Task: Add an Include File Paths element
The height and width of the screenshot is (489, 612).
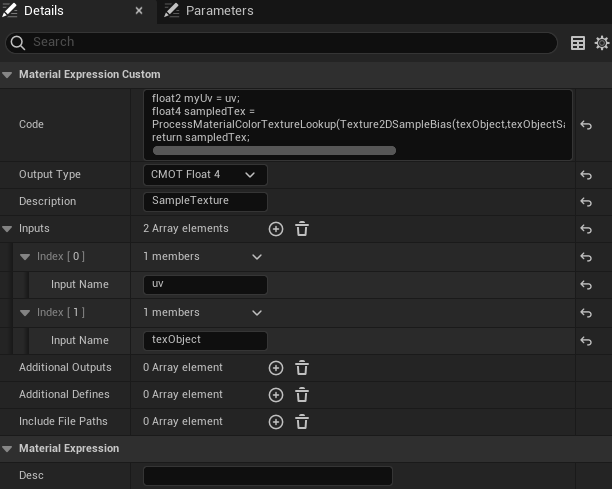Action: [276, 422]
